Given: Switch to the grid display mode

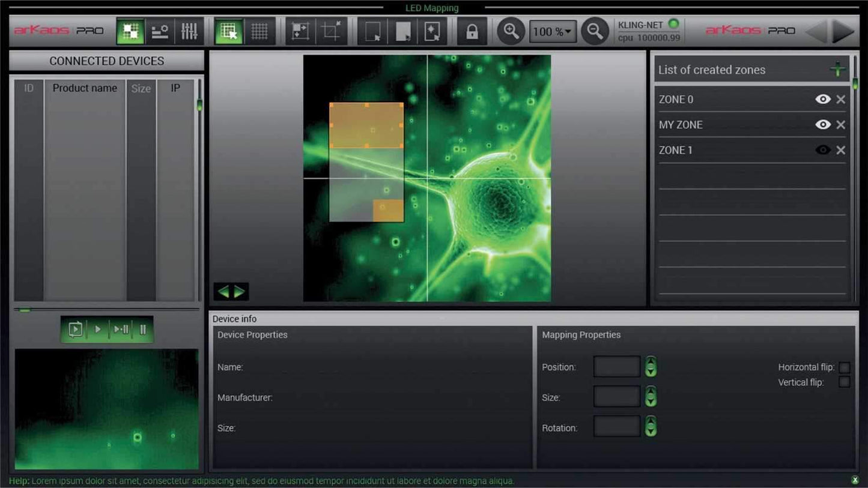Looking at the screenshot, I should (259, 31).
